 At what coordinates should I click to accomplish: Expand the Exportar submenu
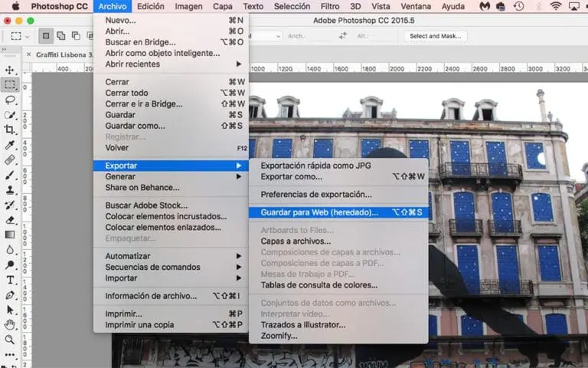pos(171,166)
